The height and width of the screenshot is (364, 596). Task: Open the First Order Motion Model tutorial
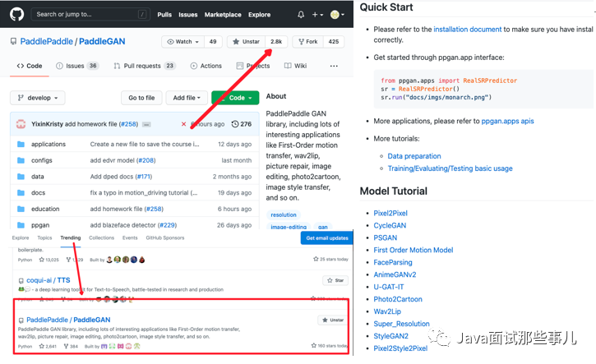[x=414, y=250]
